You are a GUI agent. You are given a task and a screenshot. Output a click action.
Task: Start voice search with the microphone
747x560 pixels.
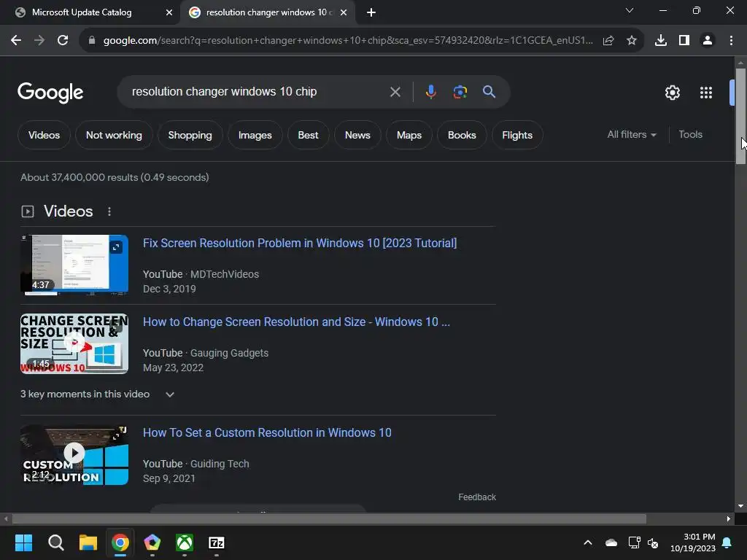(x=430, y=92)
